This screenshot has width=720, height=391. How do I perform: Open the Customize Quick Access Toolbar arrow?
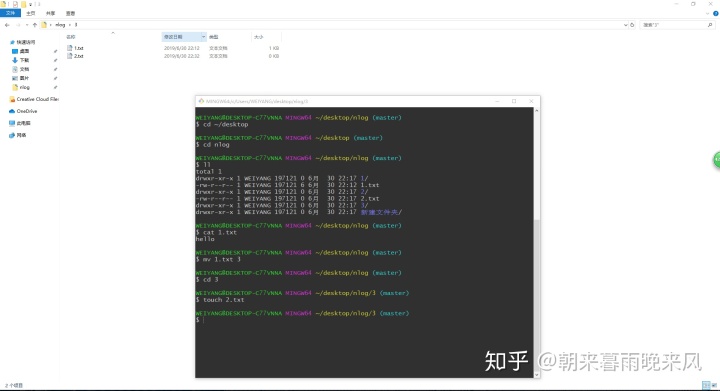click(30, 4)
